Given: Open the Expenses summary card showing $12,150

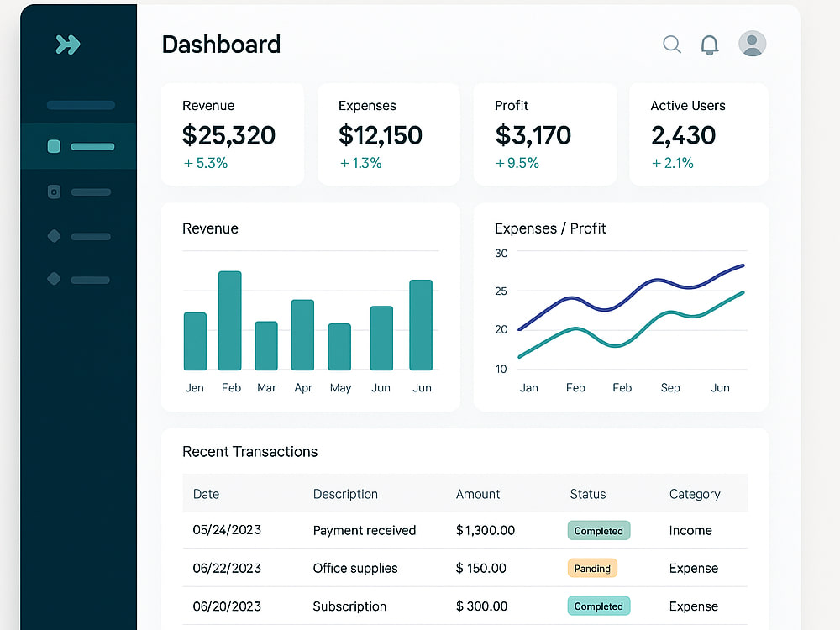Looking at the screenshot, I should click(x=389, y=134).
